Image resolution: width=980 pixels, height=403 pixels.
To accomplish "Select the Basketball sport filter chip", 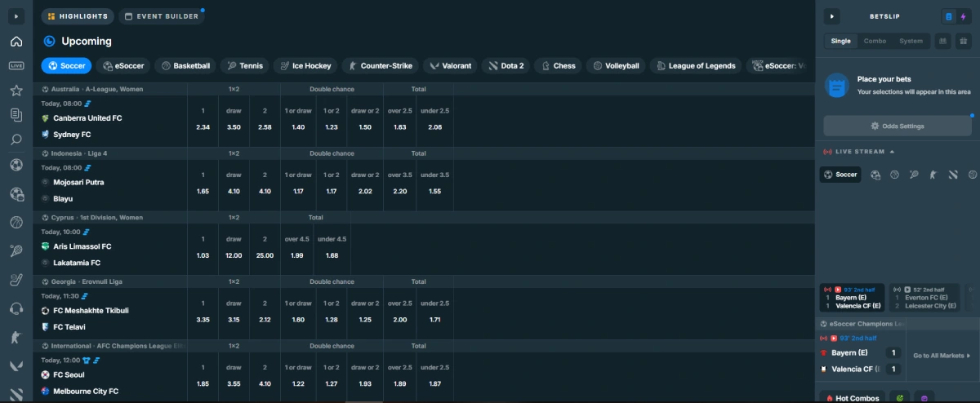I will point(185,66).
